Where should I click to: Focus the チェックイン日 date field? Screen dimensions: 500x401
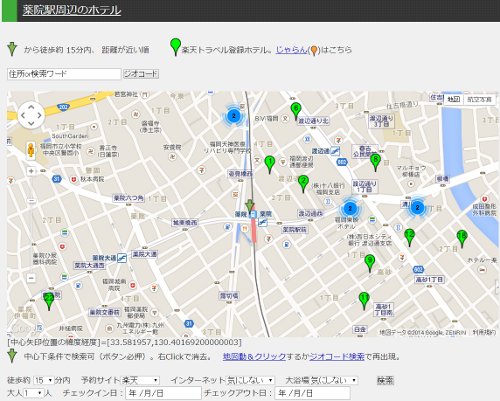(163, 393)
